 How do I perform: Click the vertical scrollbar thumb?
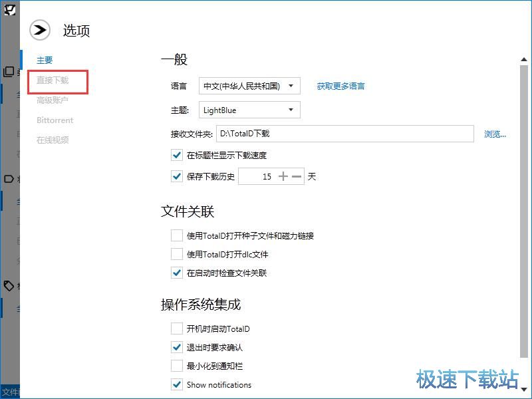click(x=524, y=211)
